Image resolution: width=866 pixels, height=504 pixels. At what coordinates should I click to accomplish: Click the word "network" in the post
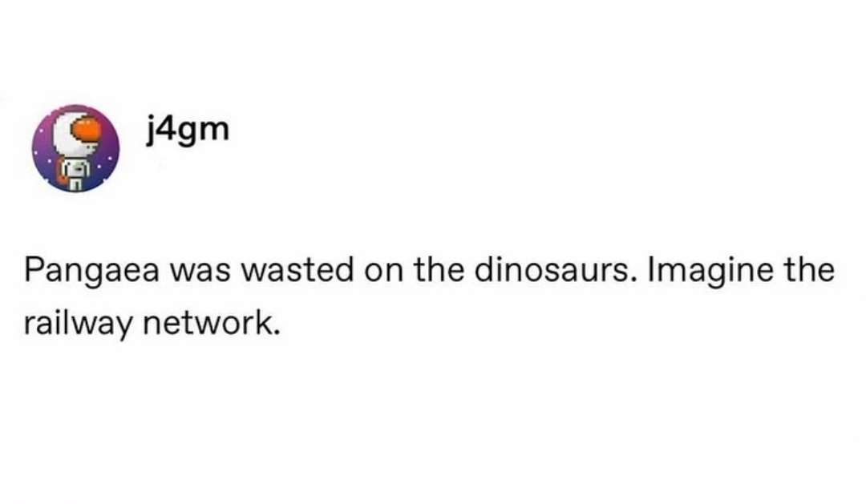[x=206, y=323]
